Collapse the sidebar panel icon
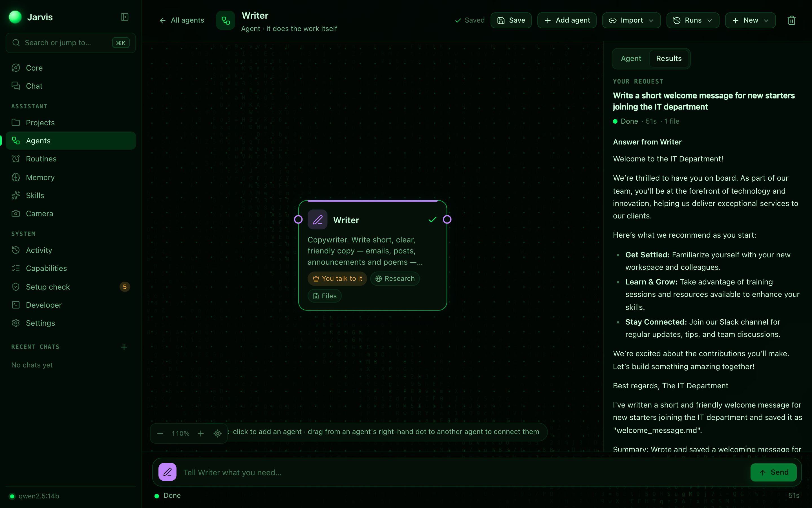This screenshot has width=812, height=508. click(x=125, y=17)
